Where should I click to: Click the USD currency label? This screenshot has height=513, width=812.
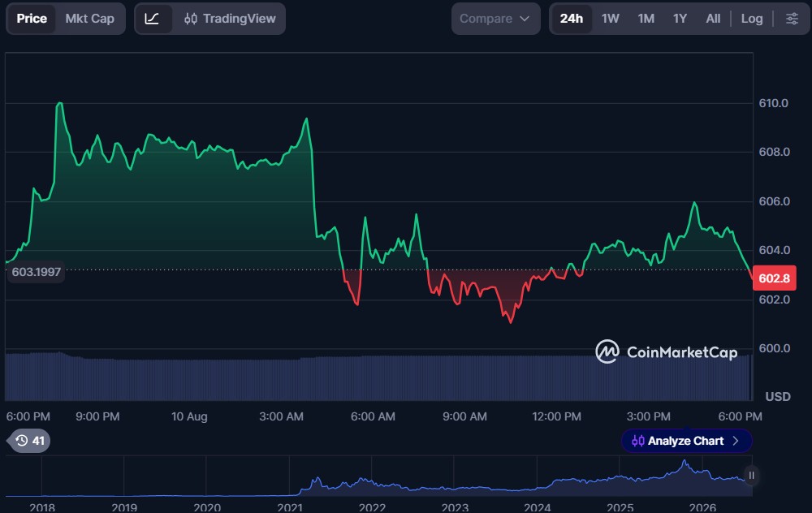pos(778,397)
